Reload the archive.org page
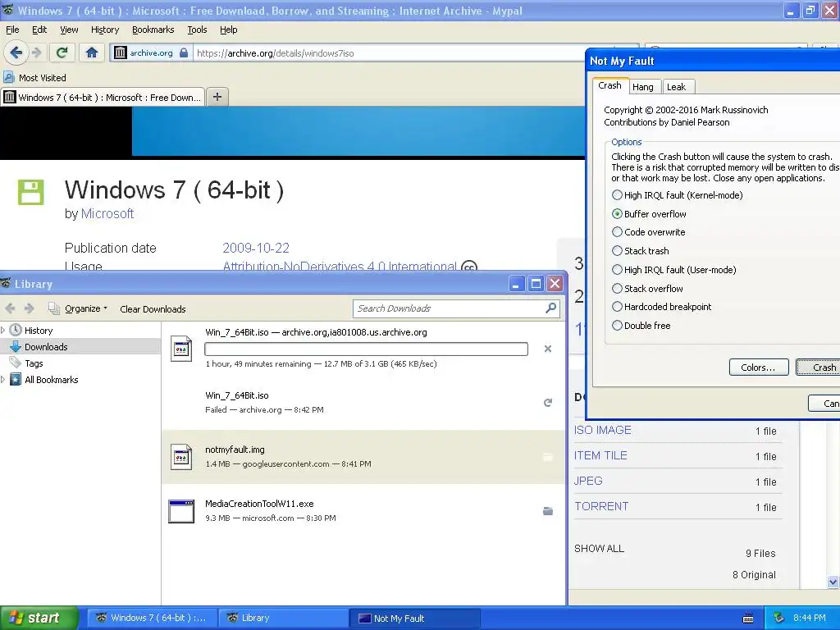The height and width of the screenshot is (630, 840). pos(62,52)
